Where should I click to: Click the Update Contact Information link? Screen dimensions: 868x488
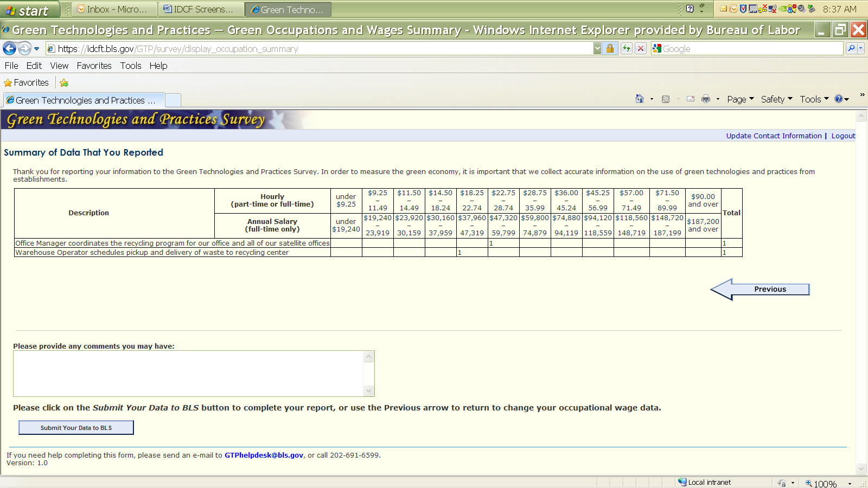click(774, 136)
